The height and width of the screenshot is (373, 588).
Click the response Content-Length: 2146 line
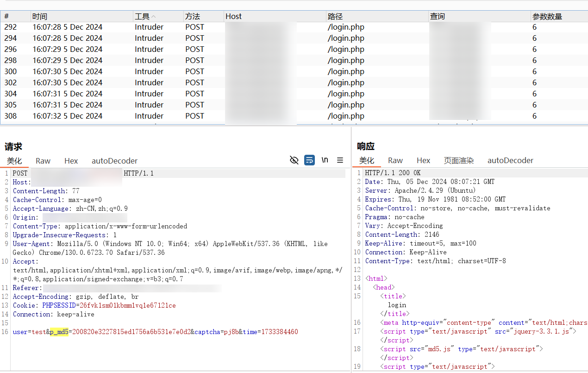pyautogui.click(x=402, y=234)
